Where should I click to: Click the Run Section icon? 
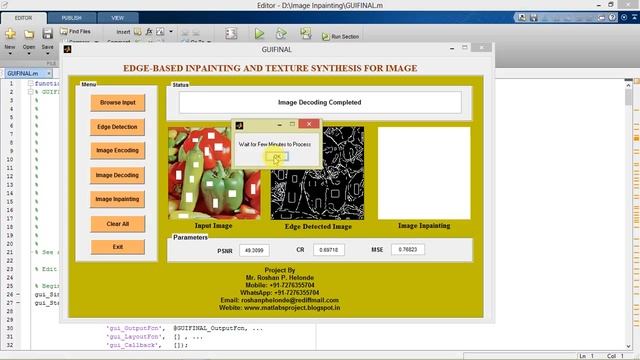325,37
